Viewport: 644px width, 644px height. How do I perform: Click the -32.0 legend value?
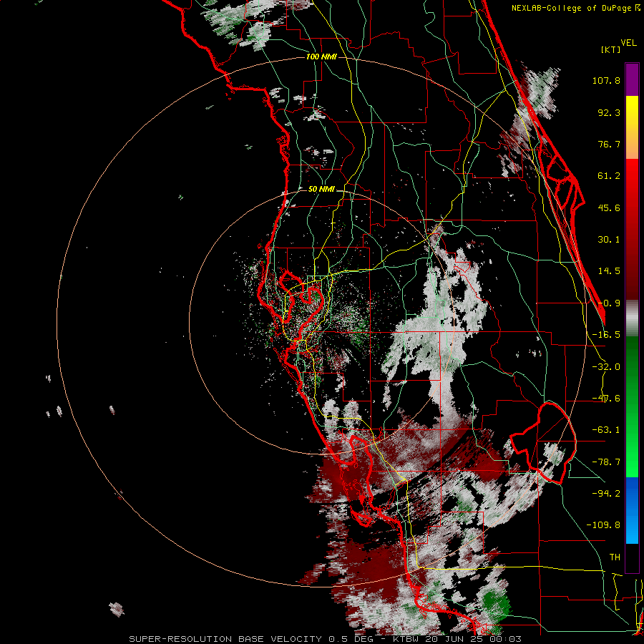[x=606, y=367]
